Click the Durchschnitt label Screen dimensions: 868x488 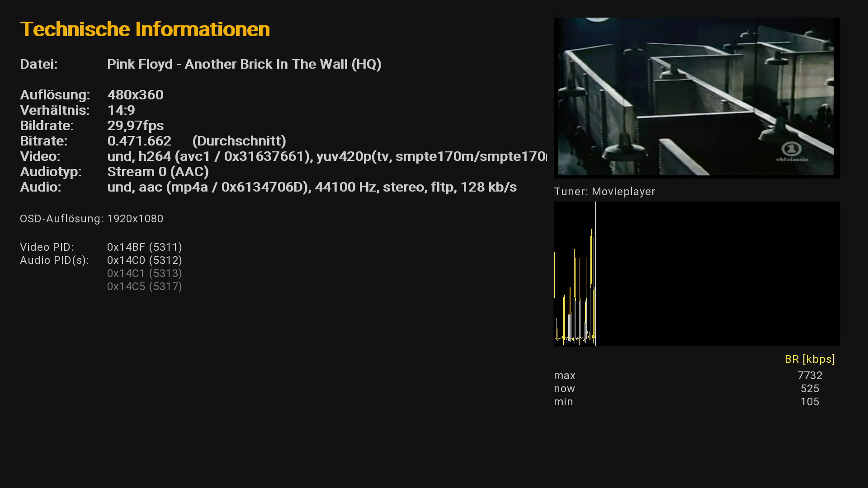[x=239, y=141]
